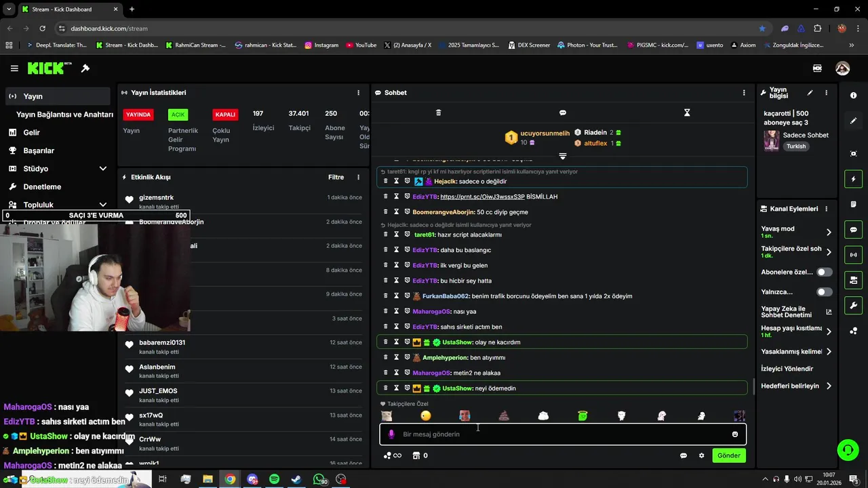
Task: Insert the yellow face emote
Action: [x=425, y=415]
